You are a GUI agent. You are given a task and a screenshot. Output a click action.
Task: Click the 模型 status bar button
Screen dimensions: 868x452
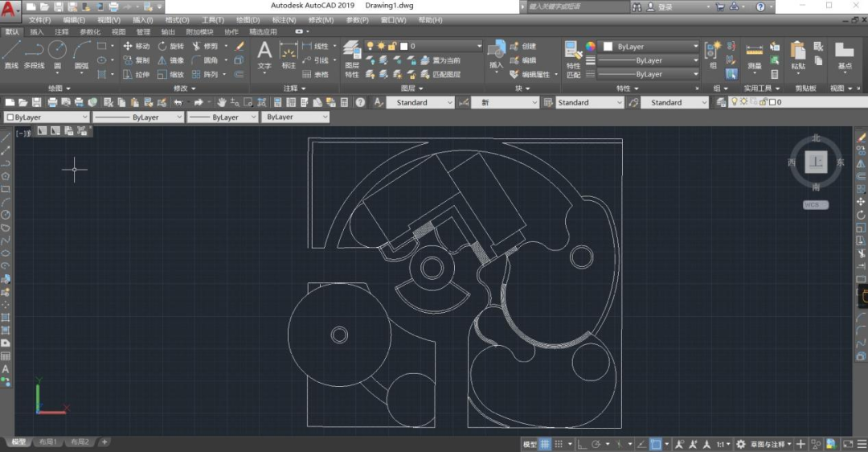(530, 444)
